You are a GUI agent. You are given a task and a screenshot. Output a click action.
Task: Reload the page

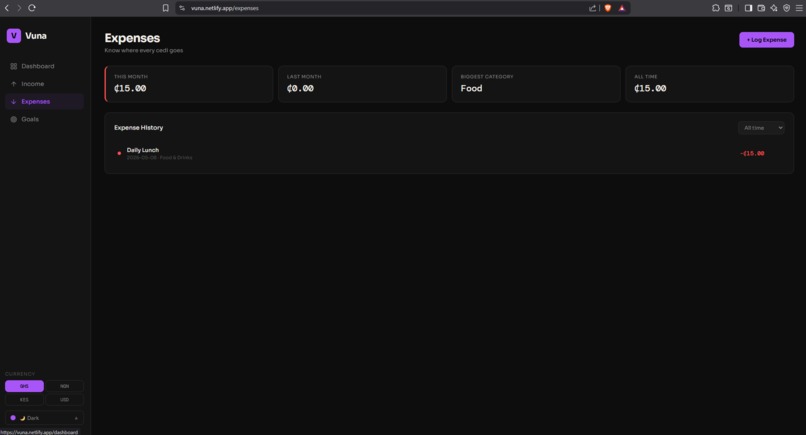(32, 8)
